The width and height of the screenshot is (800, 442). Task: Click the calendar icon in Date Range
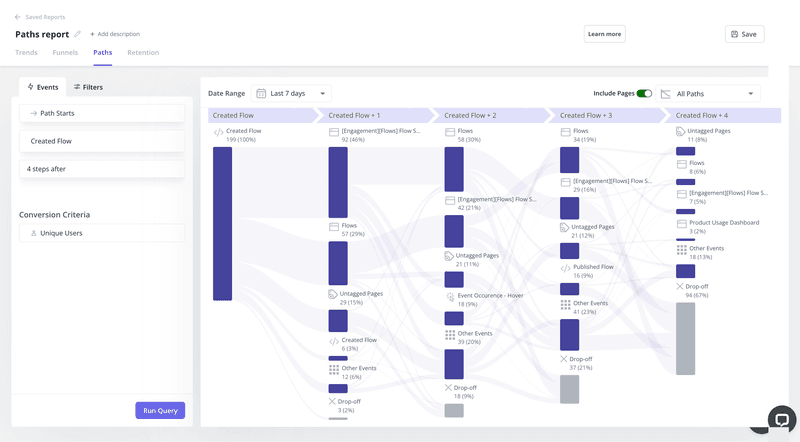point(261,93)
